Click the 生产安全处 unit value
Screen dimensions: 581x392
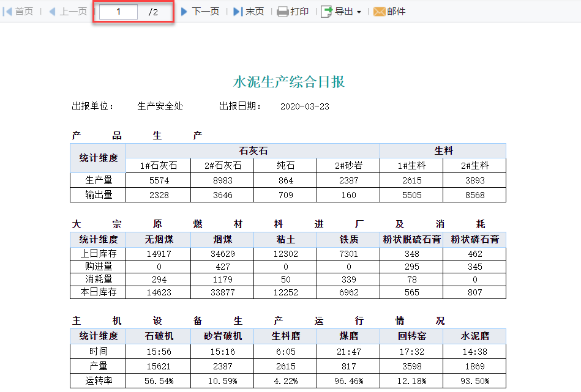(x=160, y=106)
